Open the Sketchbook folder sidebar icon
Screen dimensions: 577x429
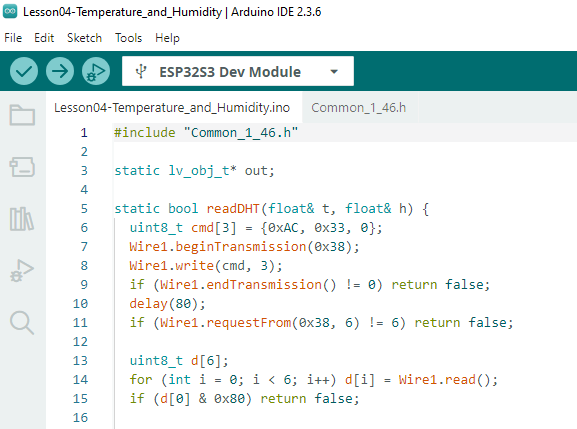click(x=22, y=115)
